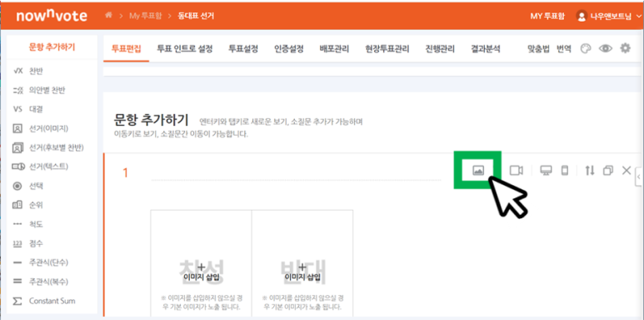Open My 투표함 breadcrumb link
644x320 pixels.
[x=146, y=16]
